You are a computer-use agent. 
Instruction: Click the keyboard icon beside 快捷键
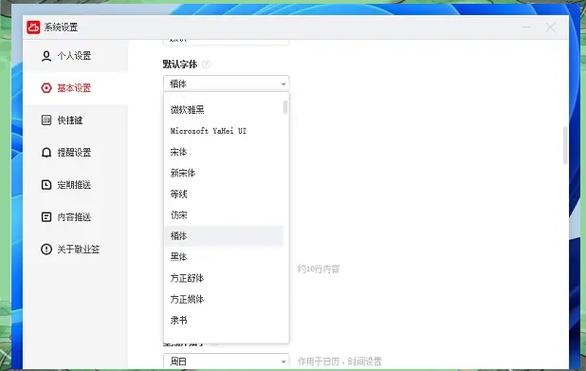(46, 120)
